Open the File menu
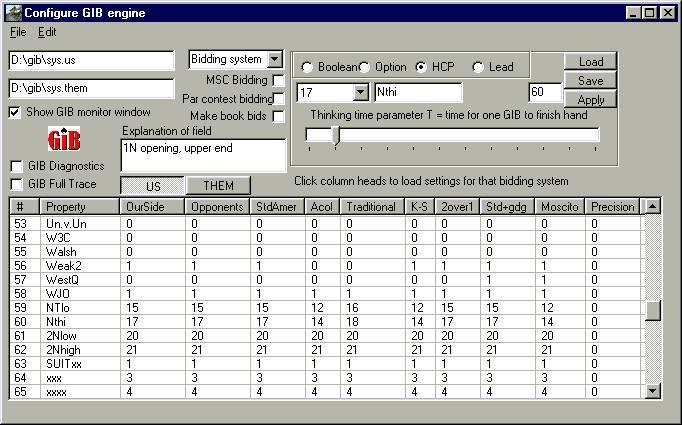This screenshot has width=682, height=425. click(18, 32)
